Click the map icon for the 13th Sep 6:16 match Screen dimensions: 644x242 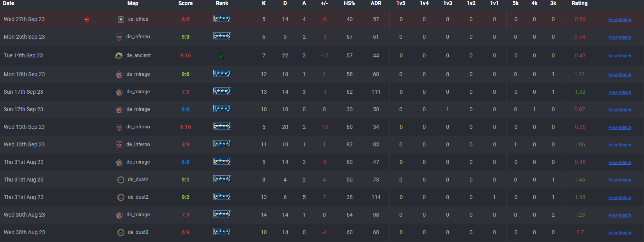point(119,127)
